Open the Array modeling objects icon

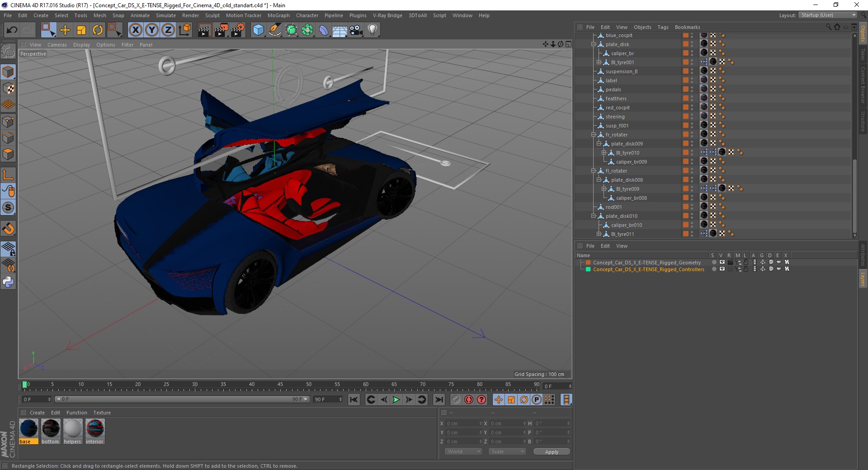point(307,30)
